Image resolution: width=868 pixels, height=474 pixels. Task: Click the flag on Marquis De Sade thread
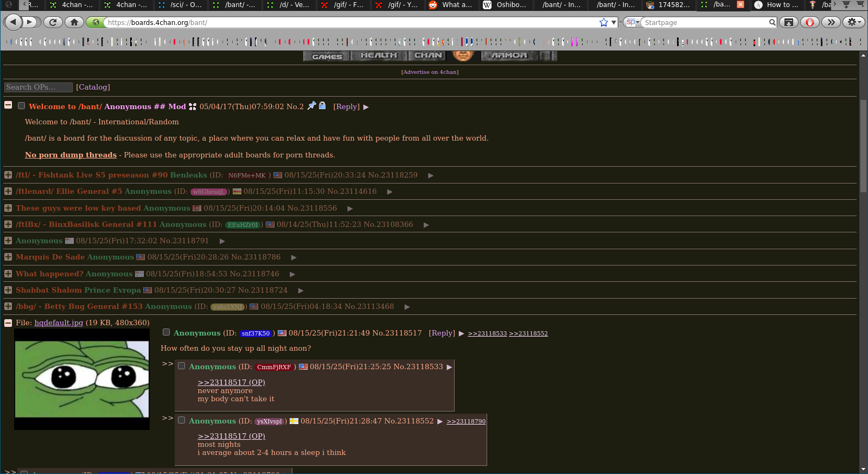[x=141, y=257]
